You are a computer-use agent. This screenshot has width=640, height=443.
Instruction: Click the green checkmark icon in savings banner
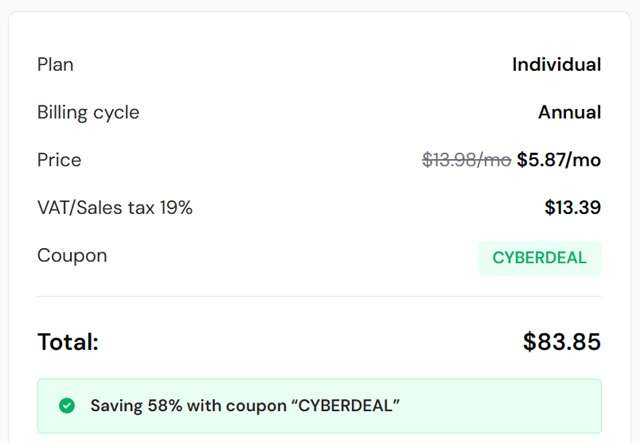click(x=67, y=405)
